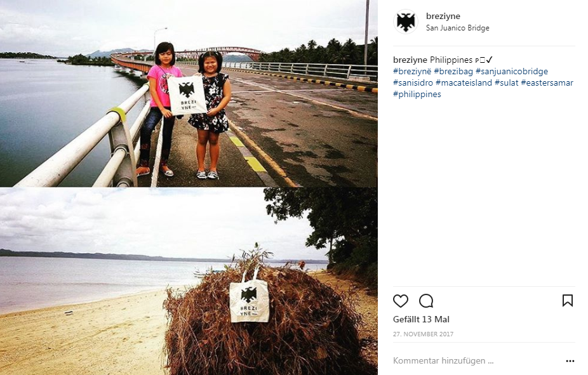The height and width of the screenshot is (375, 588).
Task: Click the post photo of bridge
Action: point(189,93)
